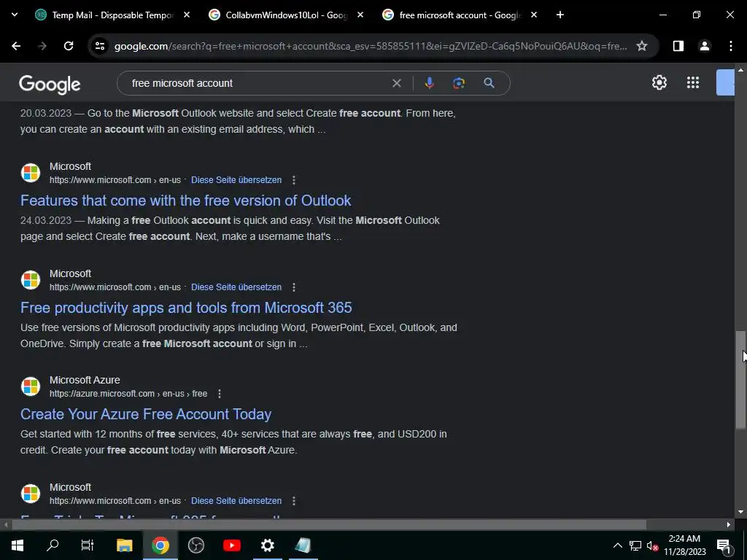The image size is (747, 560).
Task: Translate the Outlook features result page
Action: (x=236, y=180)
